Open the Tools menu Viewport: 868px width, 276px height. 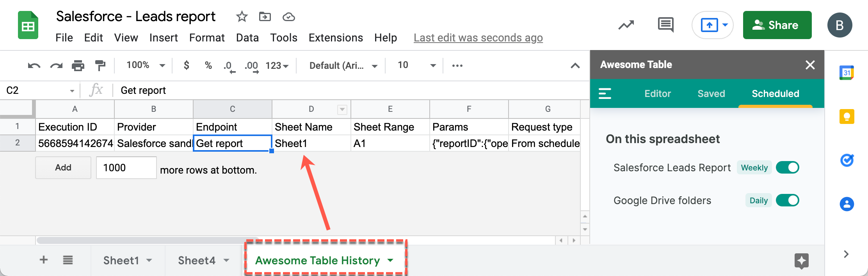coord(284,38)
